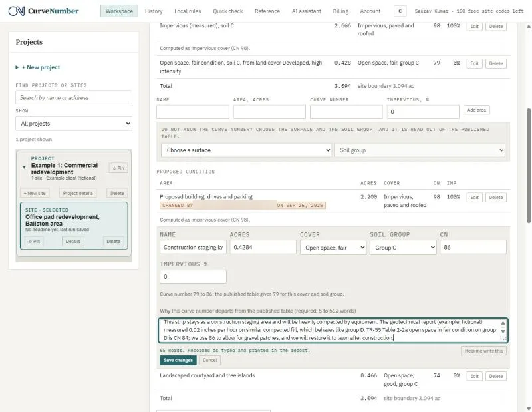Screen dimensions: 532x412
Task: Click Help me write this button
Action: [x=483, y=351]
